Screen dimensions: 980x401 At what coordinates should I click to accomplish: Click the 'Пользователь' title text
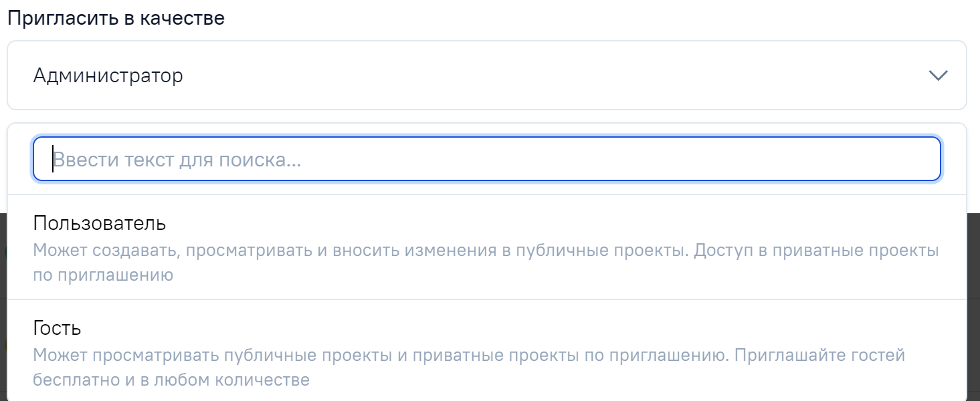[99, 223]
